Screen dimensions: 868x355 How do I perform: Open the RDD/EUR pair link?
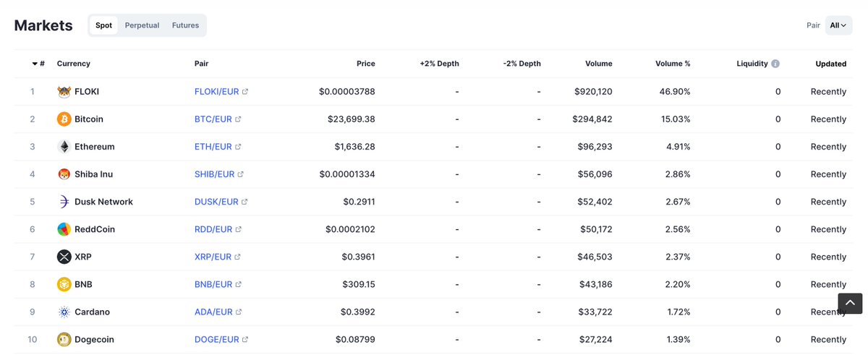pos(213,229)
